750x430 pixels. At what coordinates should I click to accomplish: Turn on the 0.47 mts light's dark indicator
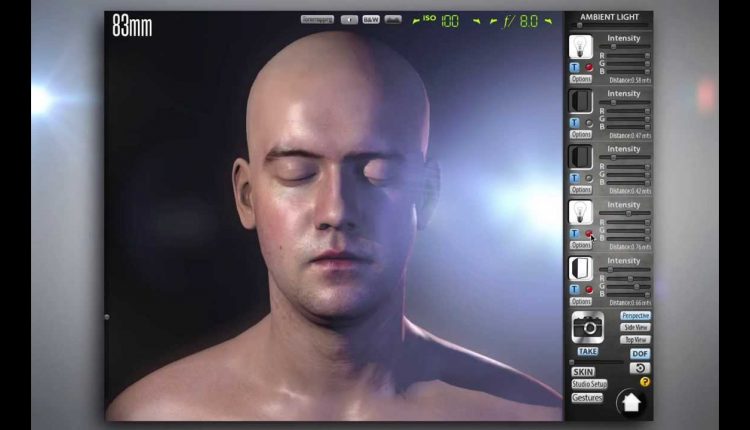click(589, 123)
